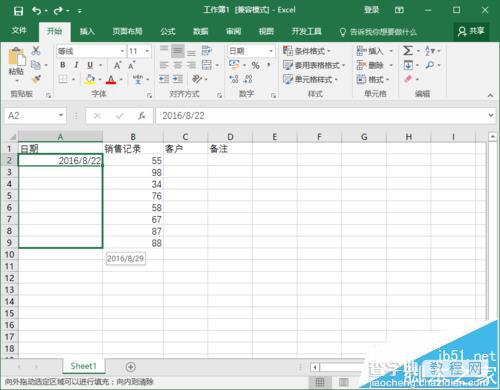This screenshot has height=390, width=500.
Task: Click the Redo arrow icon
Action: tap(58, 11)
